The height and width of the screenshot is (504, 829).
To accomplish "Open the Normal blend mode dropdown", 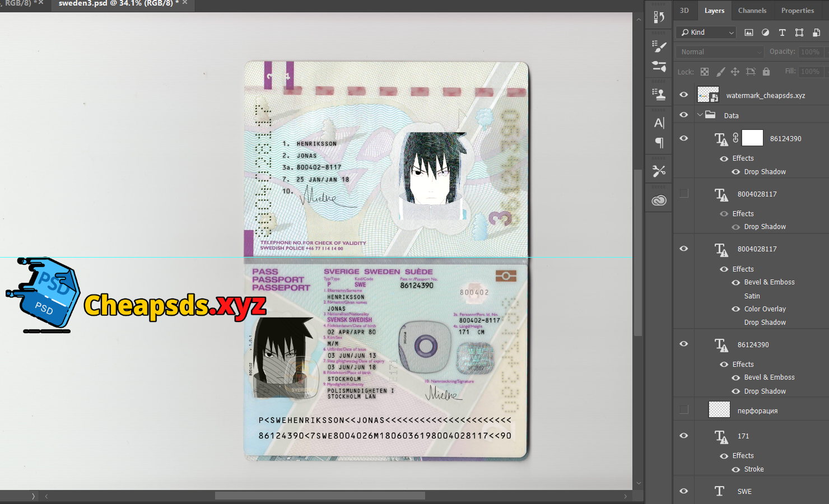I will coord(720,52).
